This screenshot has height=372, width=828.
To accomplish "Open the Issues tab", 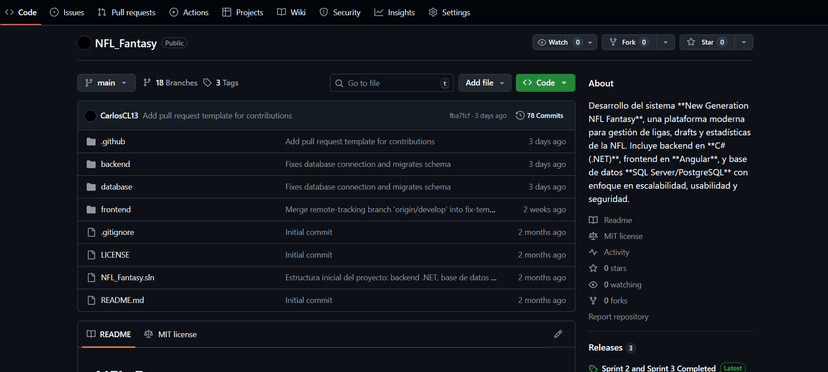I will pyautogui.click(x=67, y=12).
